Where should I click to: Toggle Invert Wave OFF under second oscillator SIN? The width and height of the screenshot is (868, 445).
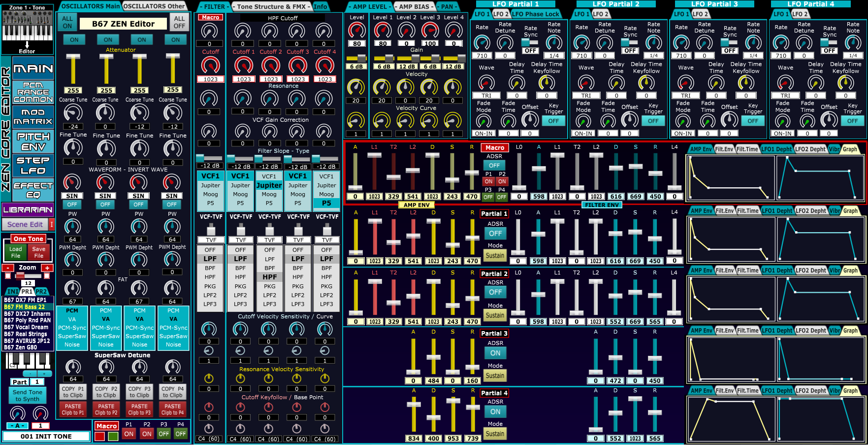click(105, 205)
